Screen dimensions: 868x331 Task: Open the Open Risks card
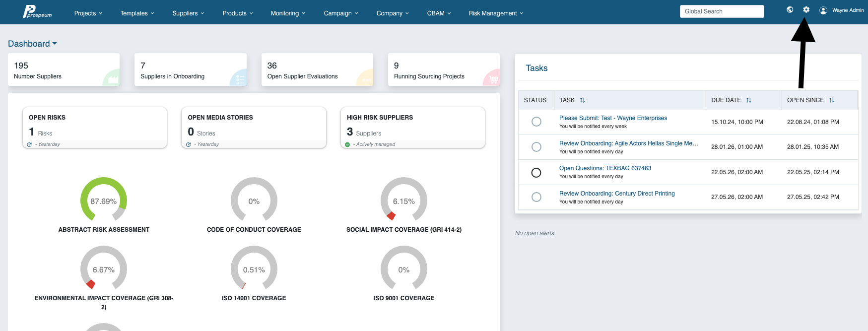(x=95, y=128)
